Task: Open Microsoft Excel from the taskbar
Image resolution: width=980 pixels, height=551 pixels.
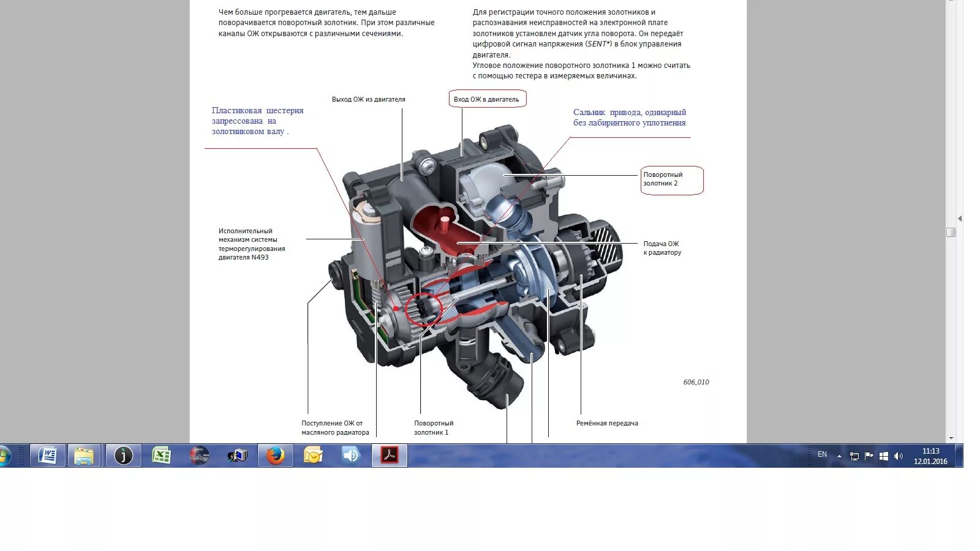Action: [x=162, y=455]
